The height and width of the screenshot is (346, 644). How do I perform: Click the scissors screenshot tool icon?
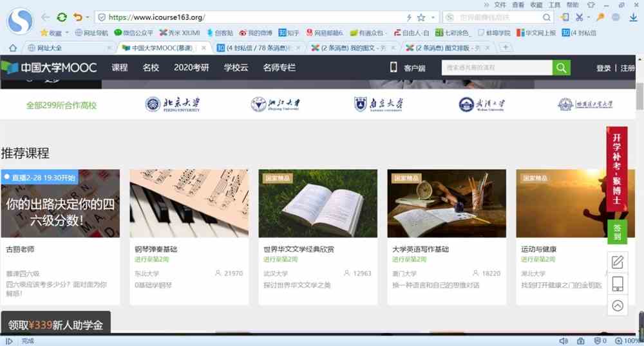point(579,17)
